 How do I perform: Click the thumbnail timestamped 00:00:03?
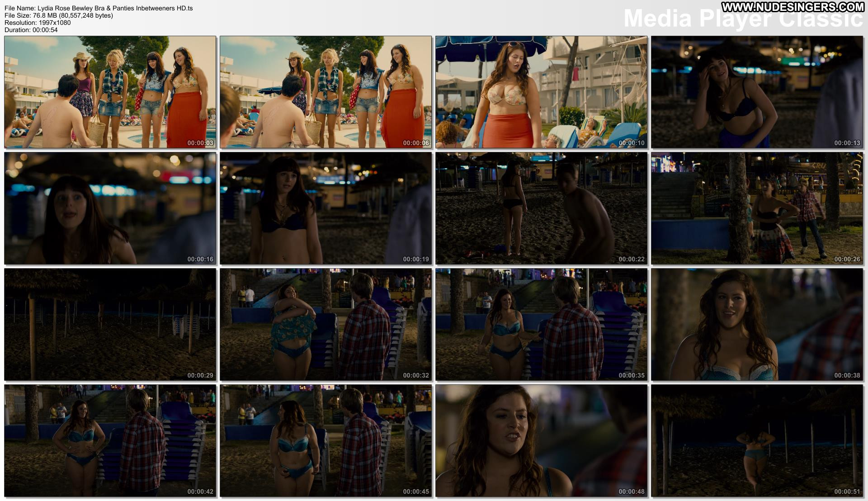click(x=110, y=92)
